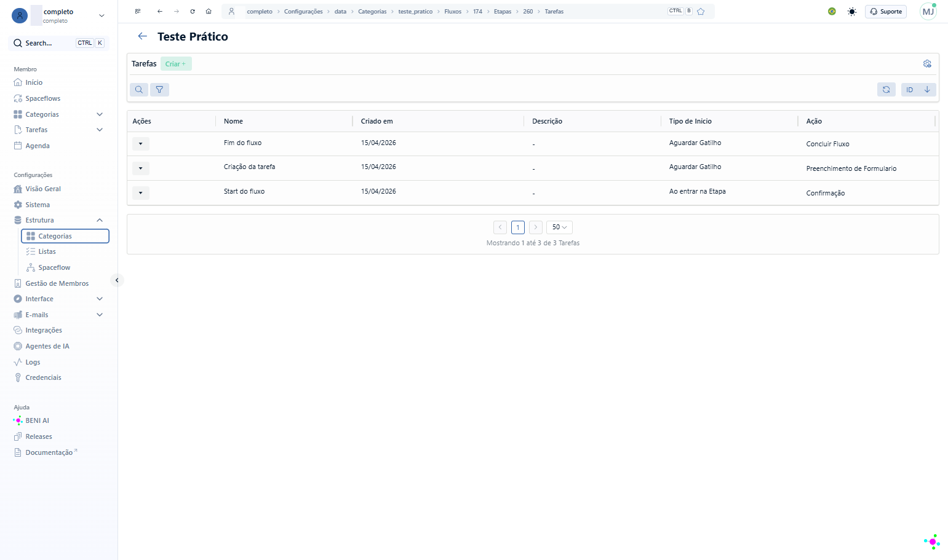Viewport: 948px width, 560px height.
Task: Click the Suporte button
Action: (x=886, y=12)
